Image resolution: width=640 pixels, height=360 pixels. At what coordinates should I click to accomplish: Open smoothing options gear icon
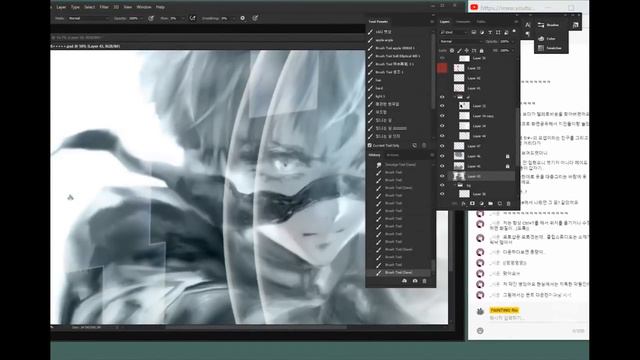(242, 18)
